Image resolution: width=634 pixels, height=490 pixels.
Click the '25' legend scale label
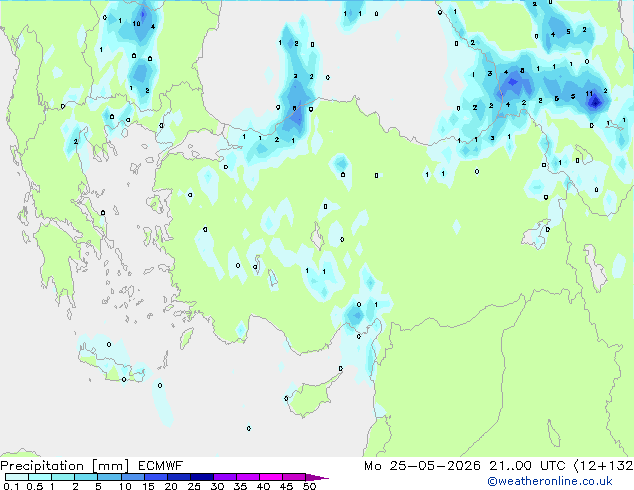(x=194, y=486)
